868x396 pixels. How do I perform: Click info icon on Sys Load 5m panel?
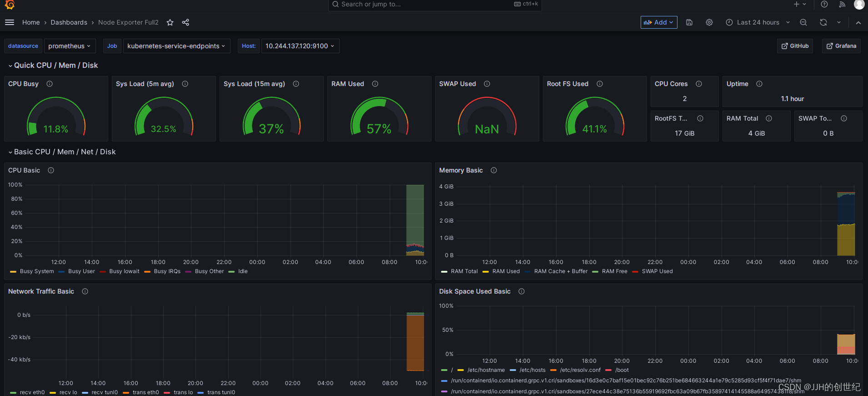click(185, 84)
